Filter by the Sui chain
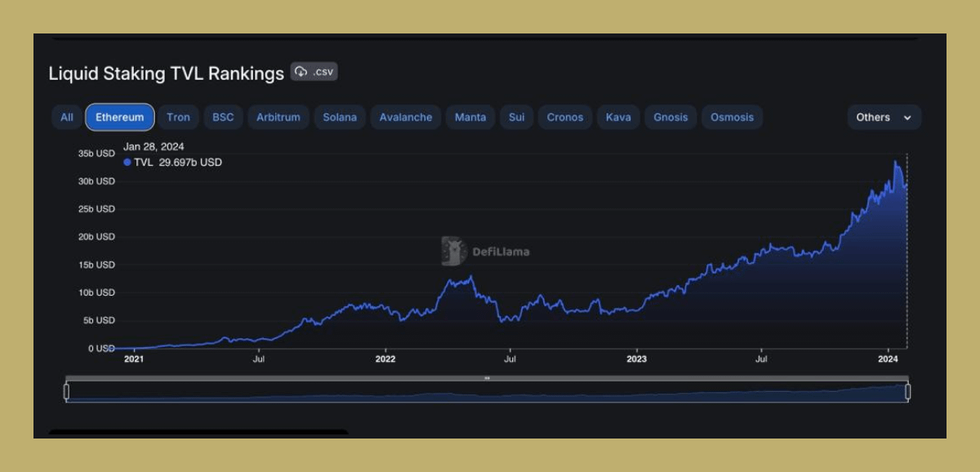Viewport: 980px width, 472px height. coord(517,118)
